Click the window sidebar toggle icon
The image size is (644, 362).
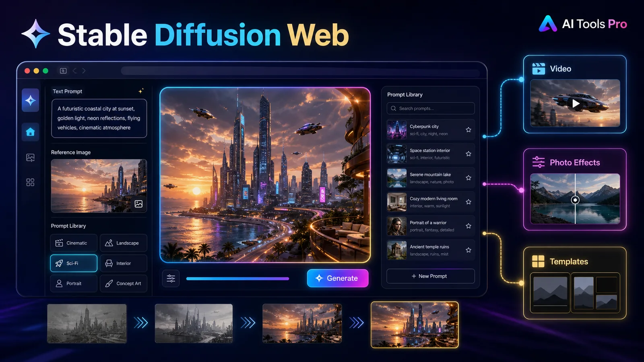pyautogui.click(x=63, y=71)
